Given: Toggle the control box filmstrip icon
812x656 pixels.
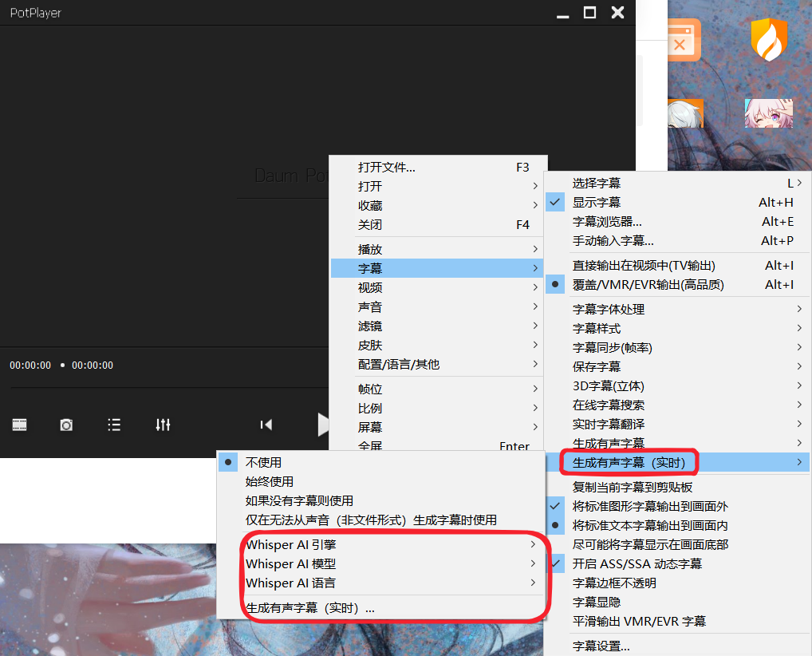Looking at the screenshot, I should pyautogui.click(x=19, y=425).
